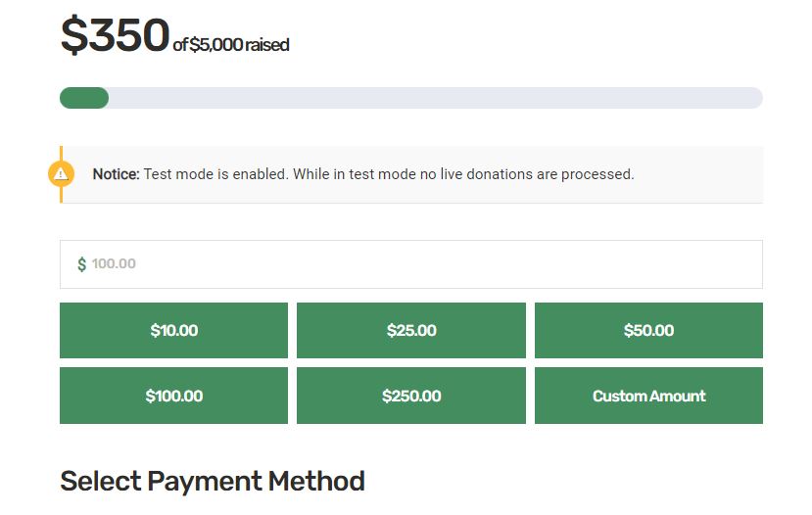This screenshot has height=515, width=812.
Task: Click the words 'no live donations are processed'
Action: pyautogui.click(x=527, y=174)
